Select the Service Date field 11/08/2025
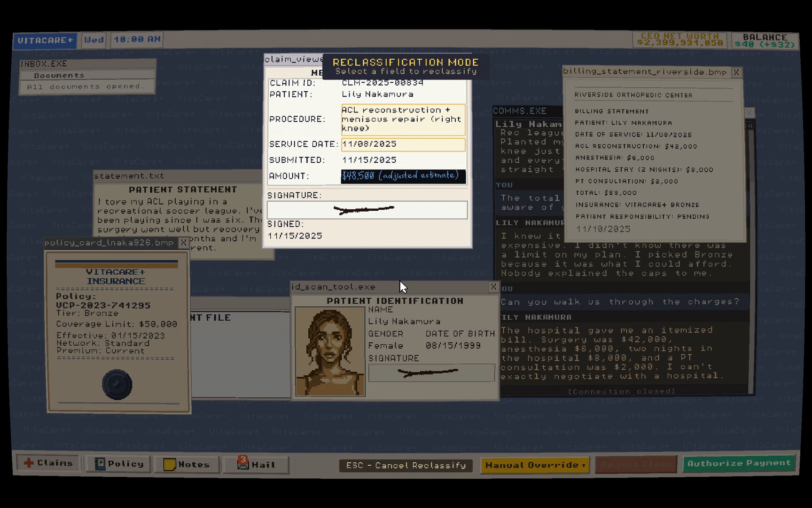 pos(403,144)
